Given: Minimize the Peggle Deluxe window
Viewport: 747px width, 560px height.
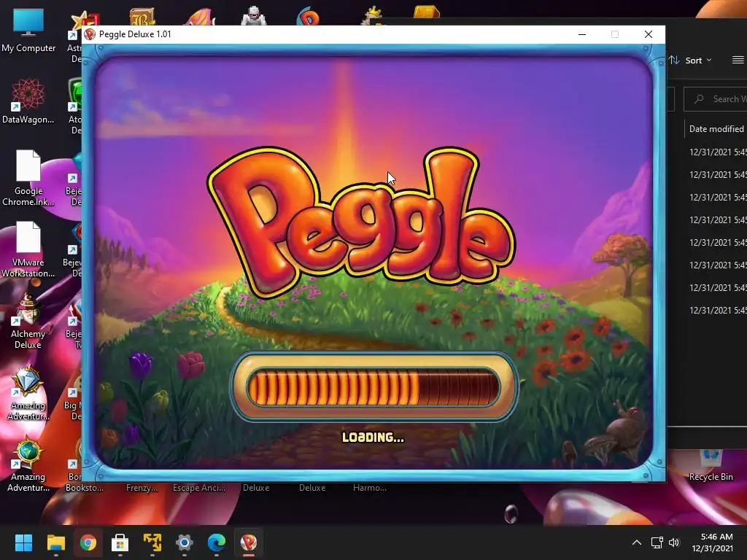Looking at the screenshot, I should (x=581, y=34).
